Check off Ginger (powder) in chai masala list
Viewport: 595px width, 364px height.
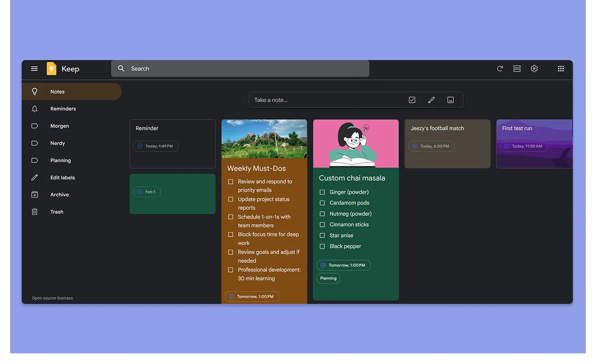(x=322, y=192)
